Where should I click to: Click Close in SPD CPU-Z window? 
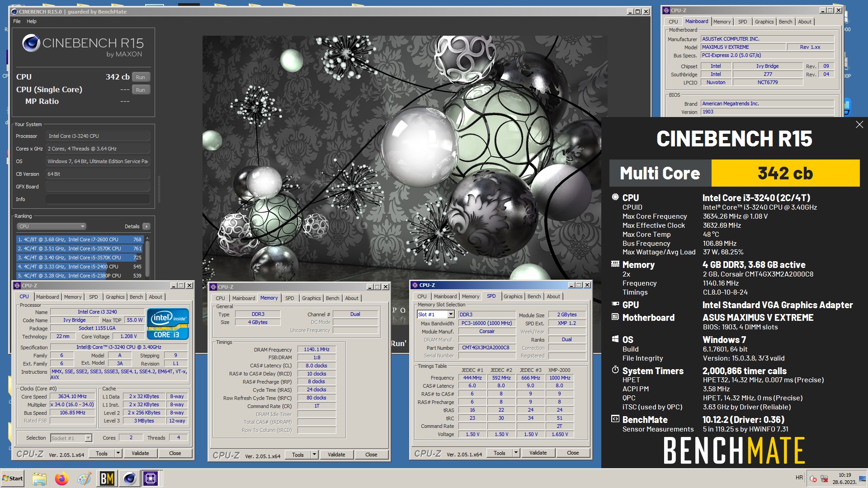point(573,453)
